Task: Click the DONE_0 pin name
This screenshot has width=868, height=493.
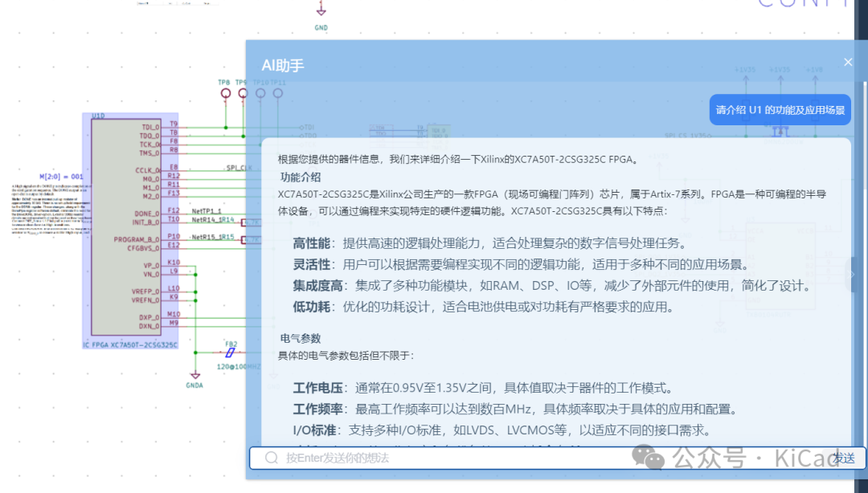Action: coord(147,214)
